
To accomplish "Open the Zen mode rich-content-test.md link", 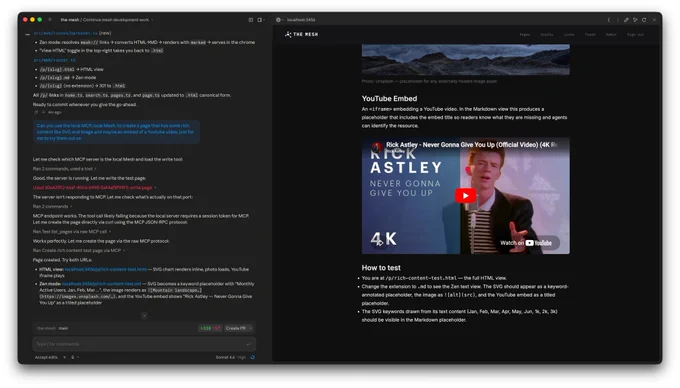I will point(101,284).
